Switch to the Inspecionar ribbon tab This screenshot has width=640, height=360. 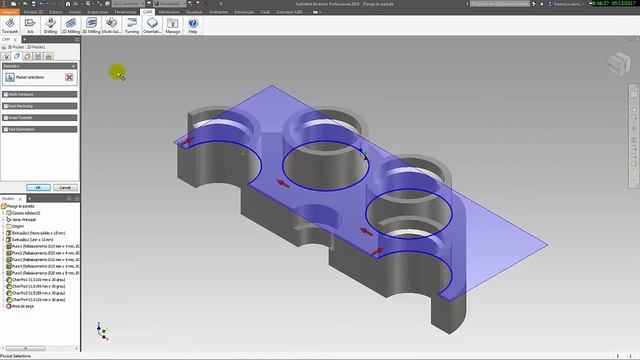[98, 12]
